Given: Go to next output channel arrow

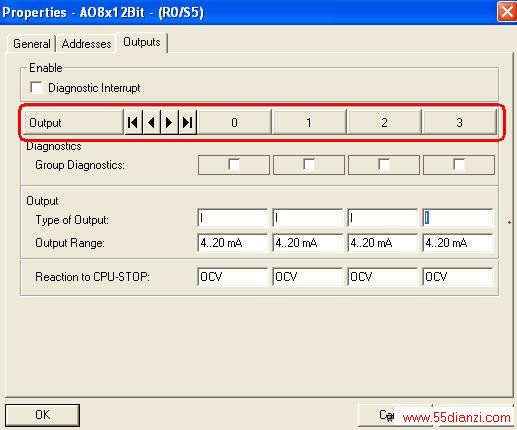Looking at the screenshot, I should (x=169, y=122).
